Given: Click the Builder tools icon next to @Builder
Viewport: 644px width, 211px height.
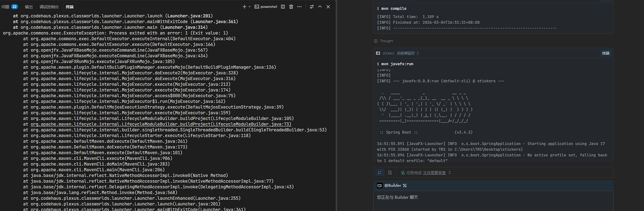Looking at the screenshot, I should coord(405,185).
